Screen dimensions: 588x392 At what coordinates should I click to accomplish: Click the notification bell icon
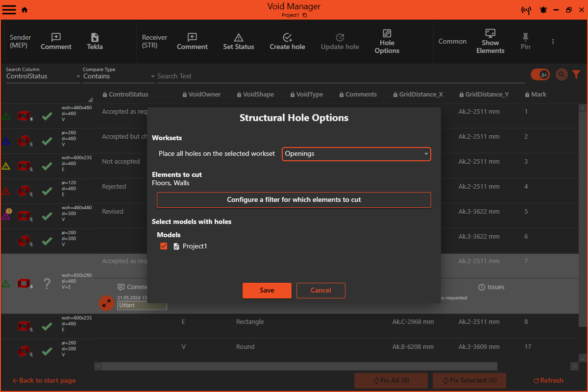click(543, 10)
